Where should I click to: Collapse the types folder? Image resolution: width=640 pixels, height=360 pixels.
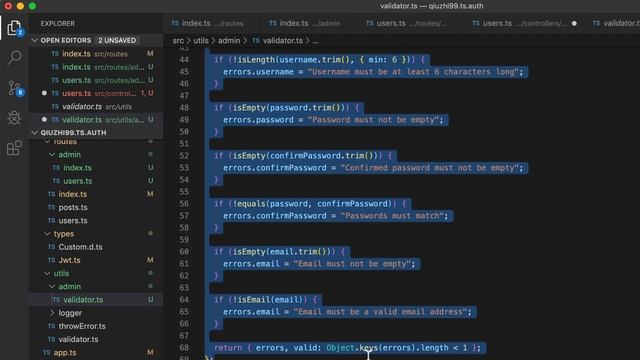(47, 234)
